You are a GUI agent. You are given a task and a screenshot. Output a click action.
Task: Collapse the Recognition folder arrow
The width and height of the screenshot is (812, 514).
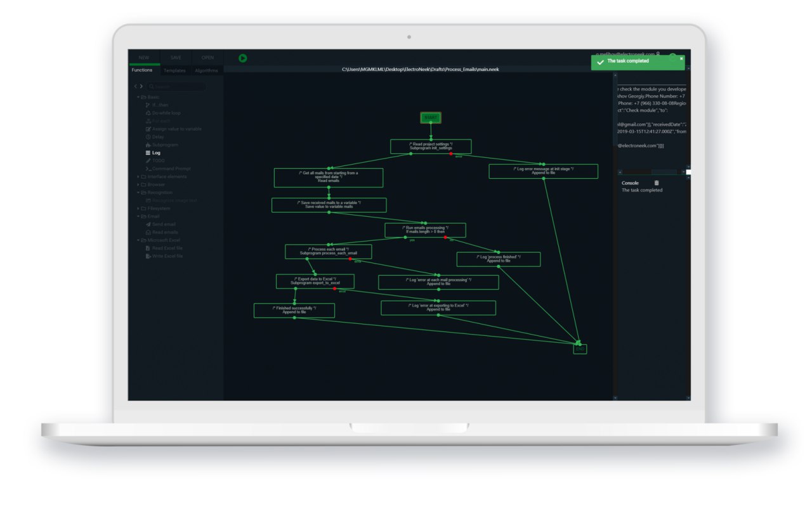(x=138, y=193)
